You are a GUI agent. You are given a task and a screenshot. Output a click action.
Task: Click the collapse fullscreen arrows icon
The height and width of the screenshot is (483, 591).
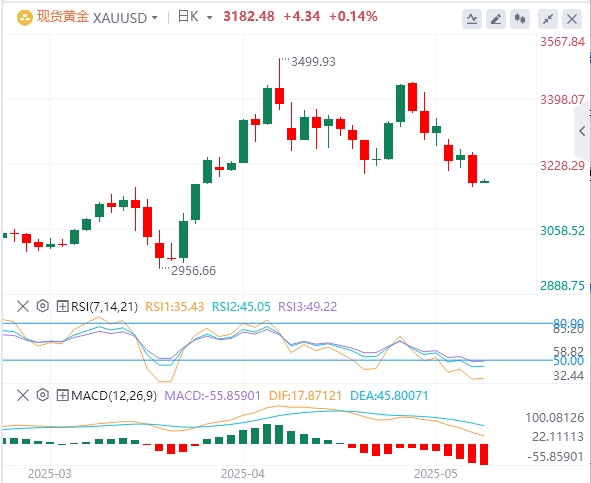(548, 19)
